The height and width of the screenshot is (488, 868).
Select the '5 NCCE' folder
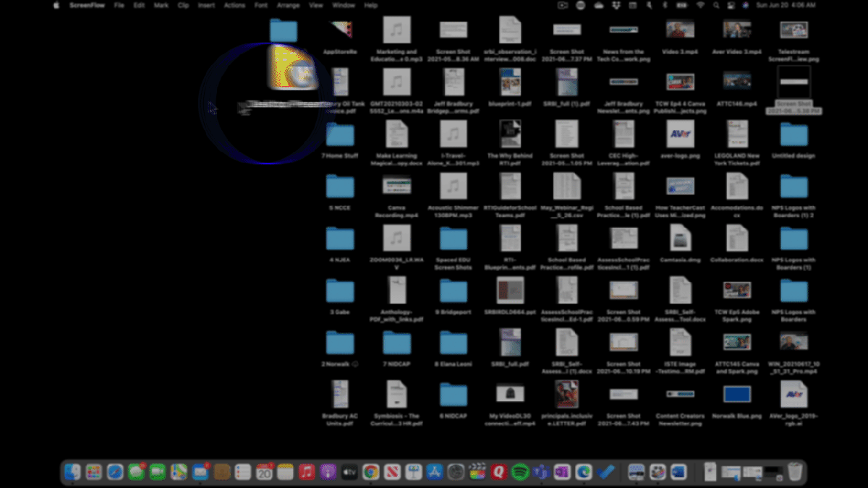pyautogui.click(x=340, y=187)
